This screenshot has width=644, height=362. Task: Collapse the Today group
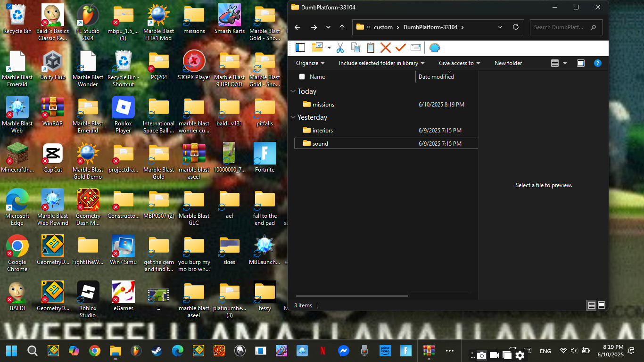[x=293, y=91]
